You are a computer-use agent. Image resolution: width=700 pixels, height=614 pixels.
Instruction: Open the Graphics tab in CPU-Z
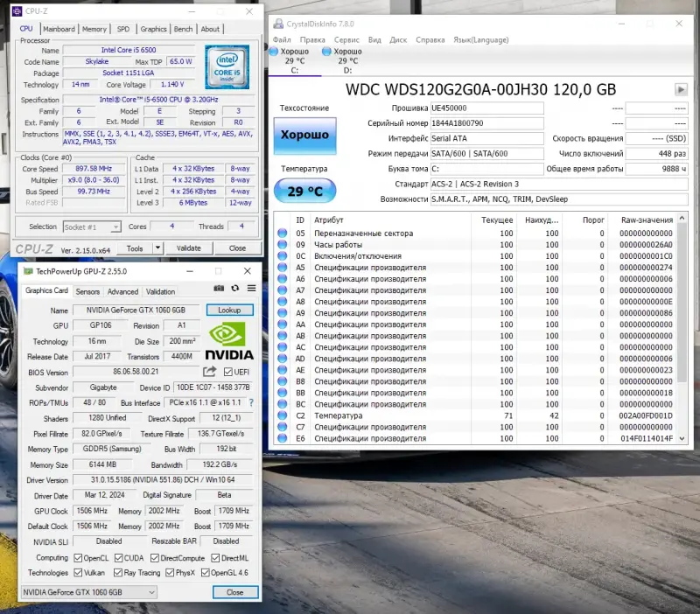tap(153, 29)
